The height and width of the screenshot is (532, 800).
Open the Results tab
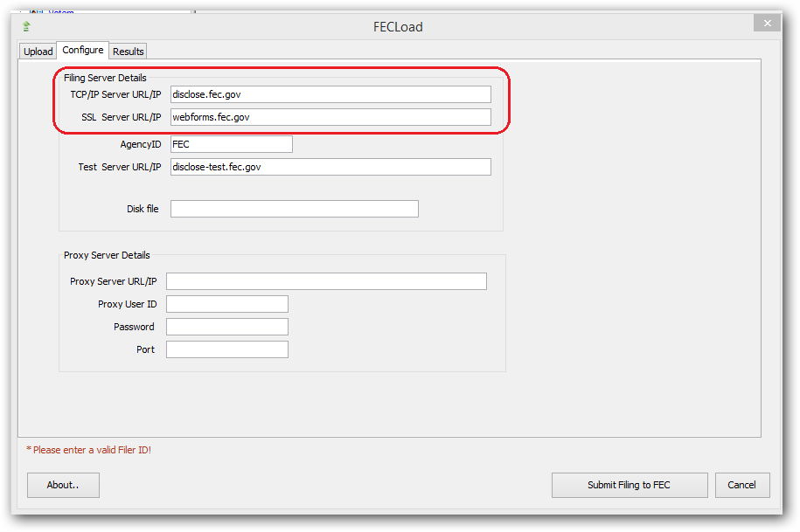[x=129, y=52]
